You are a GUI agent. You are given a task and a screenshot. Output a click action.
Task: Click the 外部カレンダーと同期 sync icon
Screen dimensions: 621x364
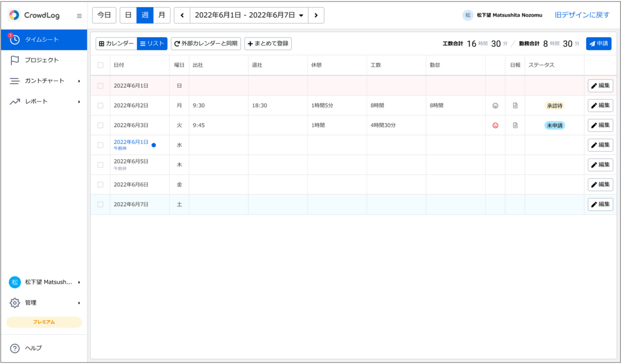tap(177, 44)
